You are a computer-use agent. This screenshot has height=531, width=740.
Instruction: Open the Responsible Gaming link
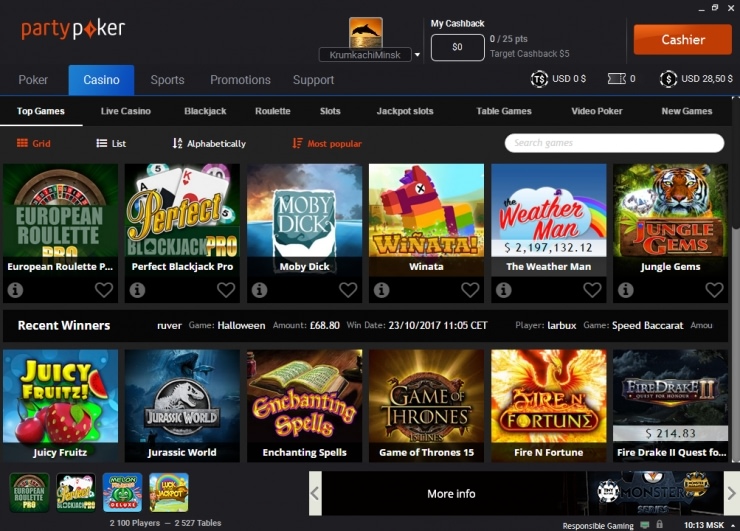tap(597, 525)
